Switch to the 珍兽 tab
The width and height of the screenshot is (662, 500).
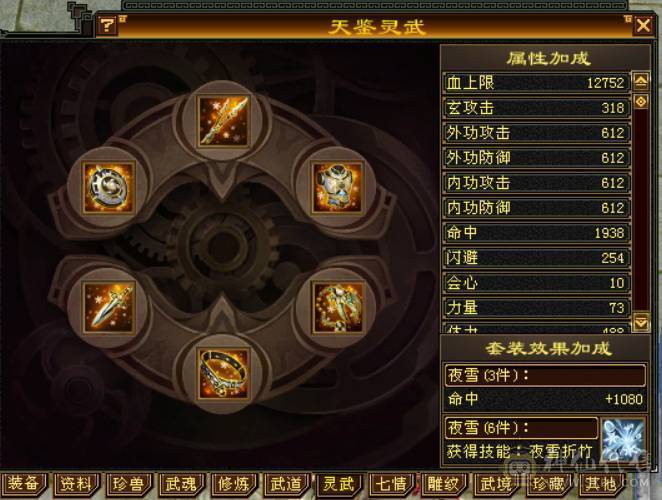click(x=128, y=484)
